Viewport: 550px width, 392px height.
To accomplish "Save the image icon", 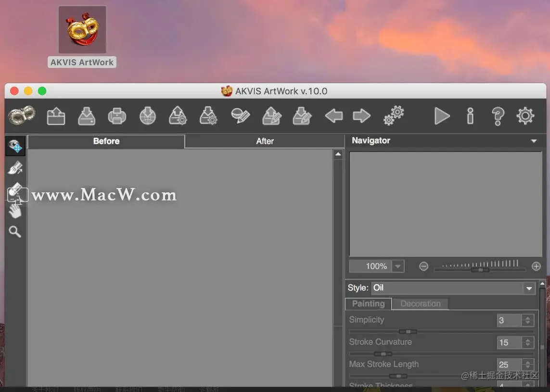I will point(87,116).
